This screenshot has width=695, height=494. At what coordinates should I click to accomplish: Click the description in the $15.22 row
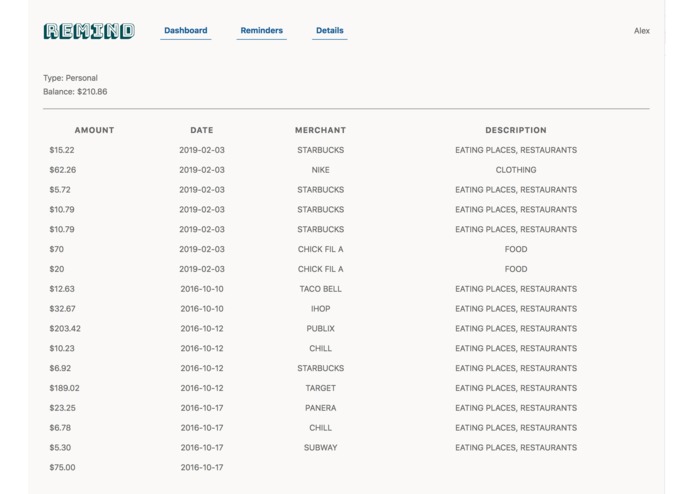tap(516, 150)
